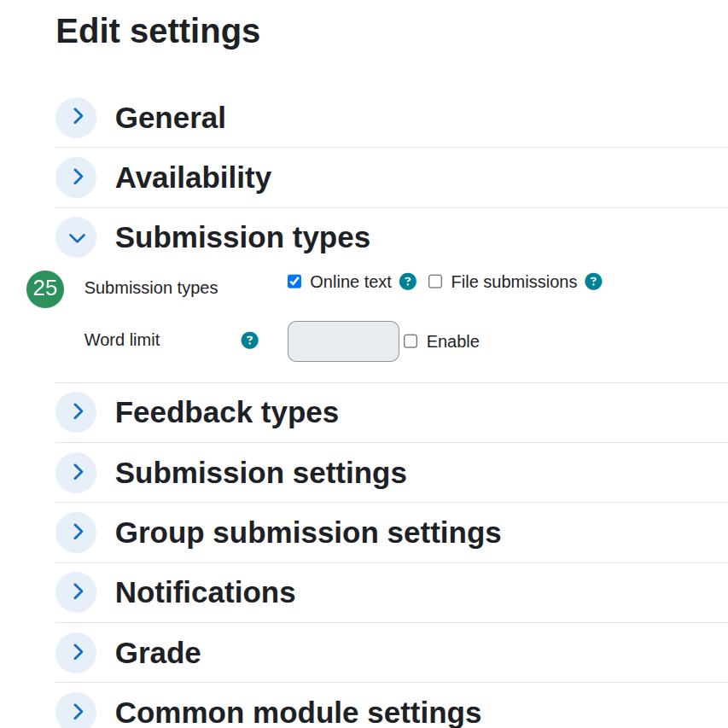Expand the General section chevron
728x728 pixels.
(76, 118)
